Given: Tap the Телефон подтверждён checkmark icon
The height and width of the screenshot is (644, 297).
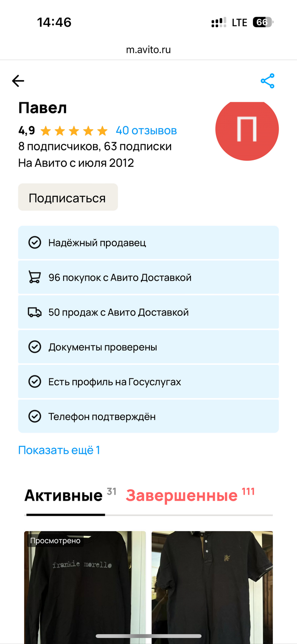Looking at the screenshot, I should tap(34, 417).
